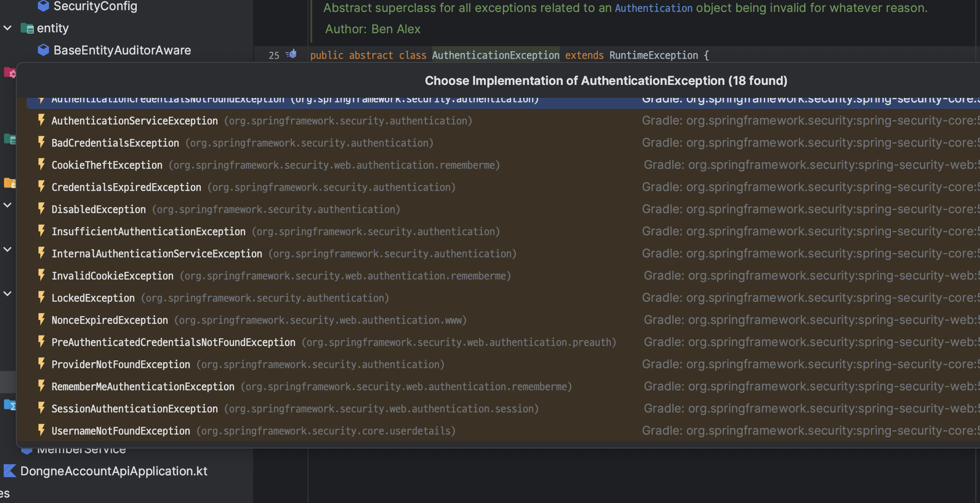Pick InsufficientAuthenticationException from the list

click(148, 232)
